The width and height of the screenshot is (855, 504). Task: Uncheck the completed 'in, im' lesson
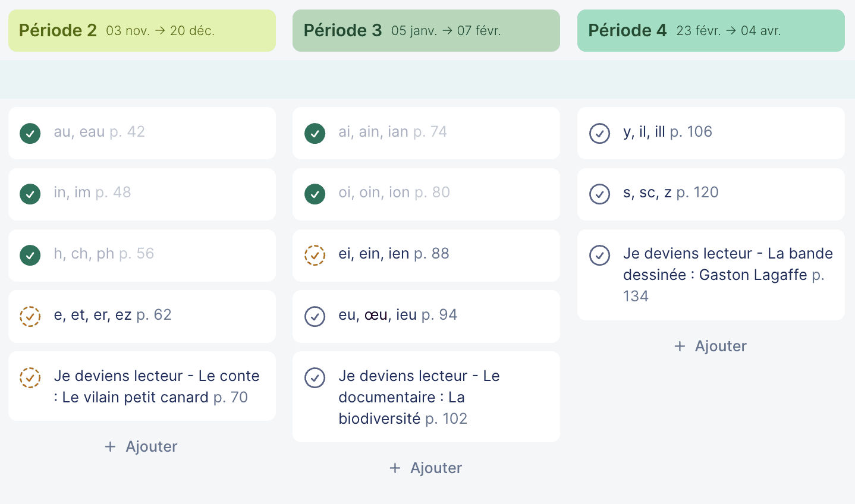click(30, 194)
